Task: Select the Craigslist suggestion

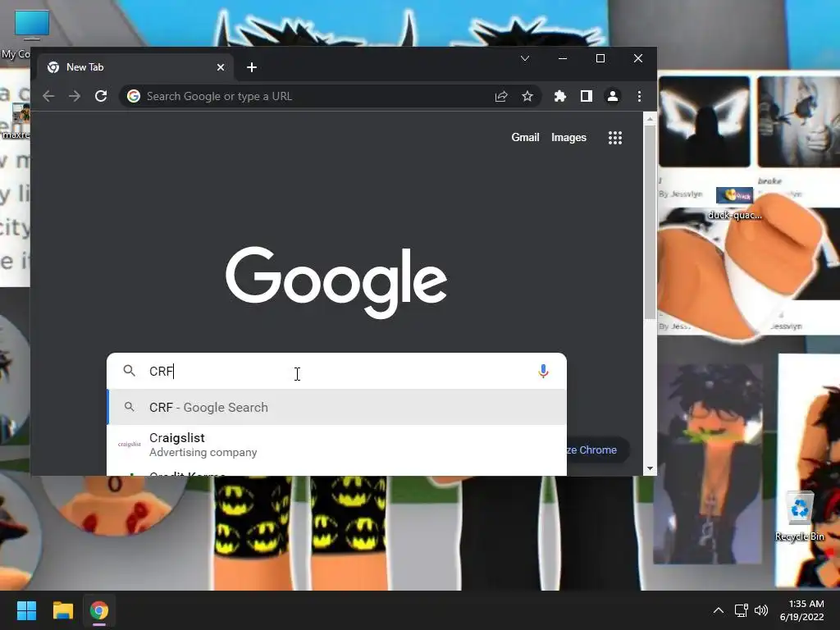Action: [x=336, y=445]
